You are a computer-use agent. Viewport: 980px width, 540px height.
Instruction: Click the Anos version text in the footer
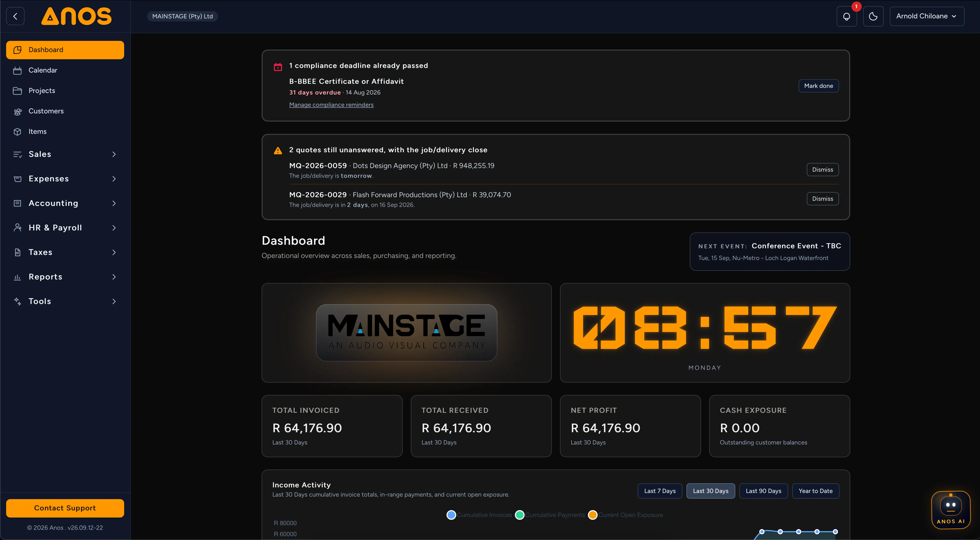click(65, 528)
